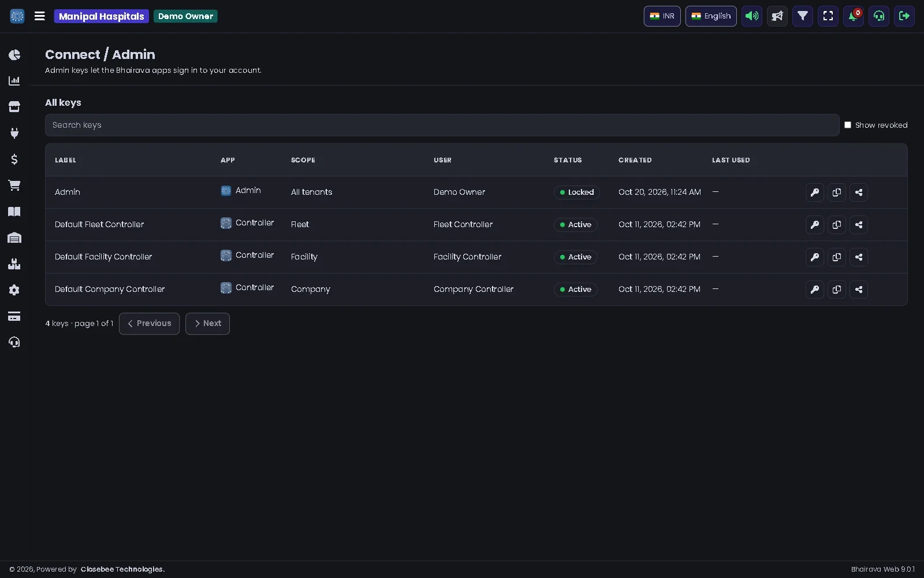The width and height of the screenshot is (924, 578).
Task: Click key icon for Admin row
Action: 815,192
